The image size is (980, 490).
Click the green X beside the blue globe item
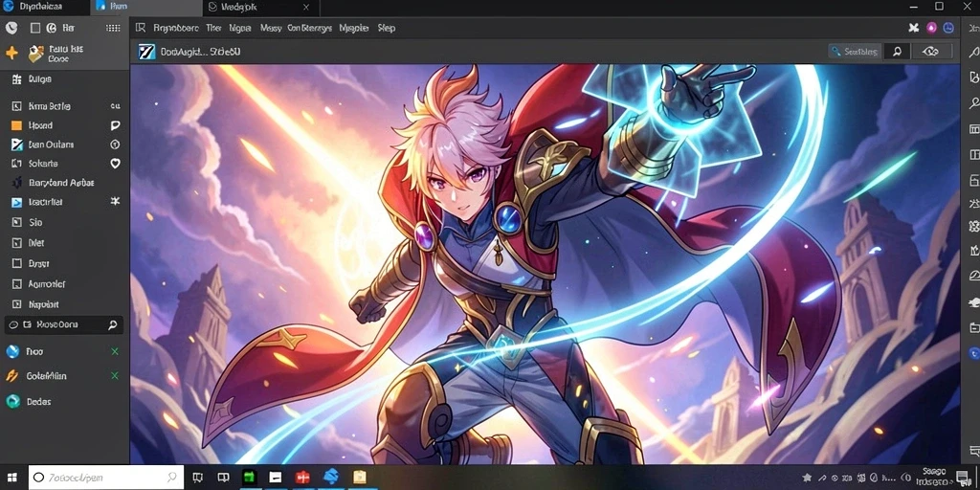click(x=115, y=352)
